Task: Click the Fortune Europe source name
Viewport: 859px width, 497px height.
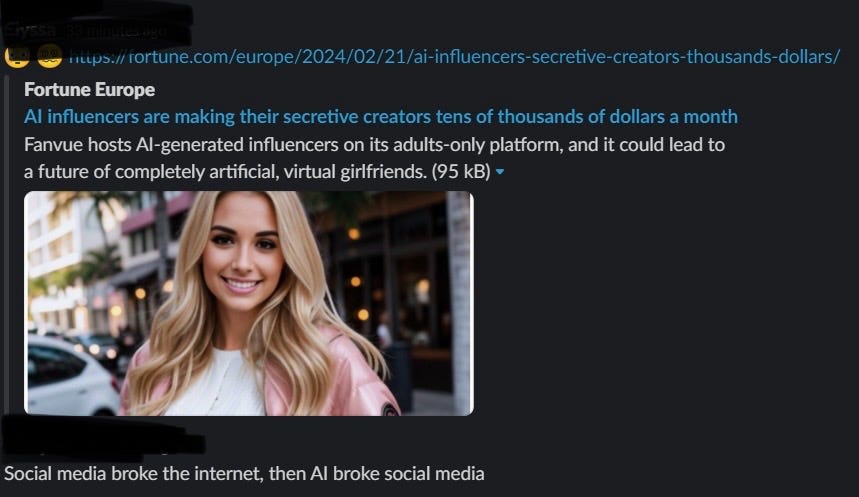Action: tap(89, 89)
